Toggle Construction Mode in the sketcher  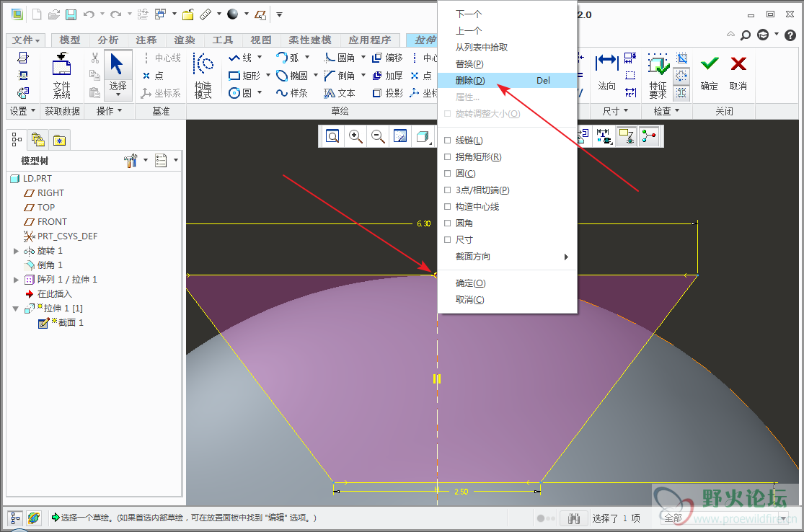tap(203, 75)
